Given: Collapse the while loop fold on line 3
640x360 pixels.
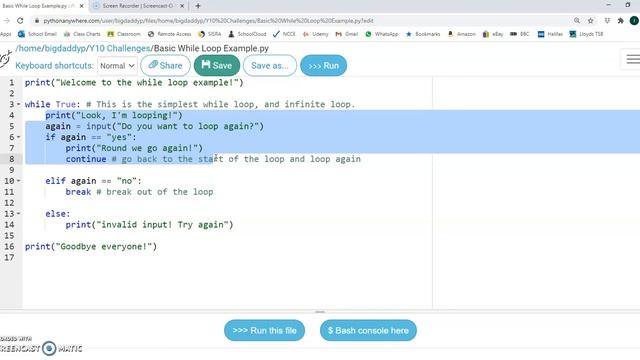Looking at the screenshot, I should pyautogui.click(x=18, y=104).
